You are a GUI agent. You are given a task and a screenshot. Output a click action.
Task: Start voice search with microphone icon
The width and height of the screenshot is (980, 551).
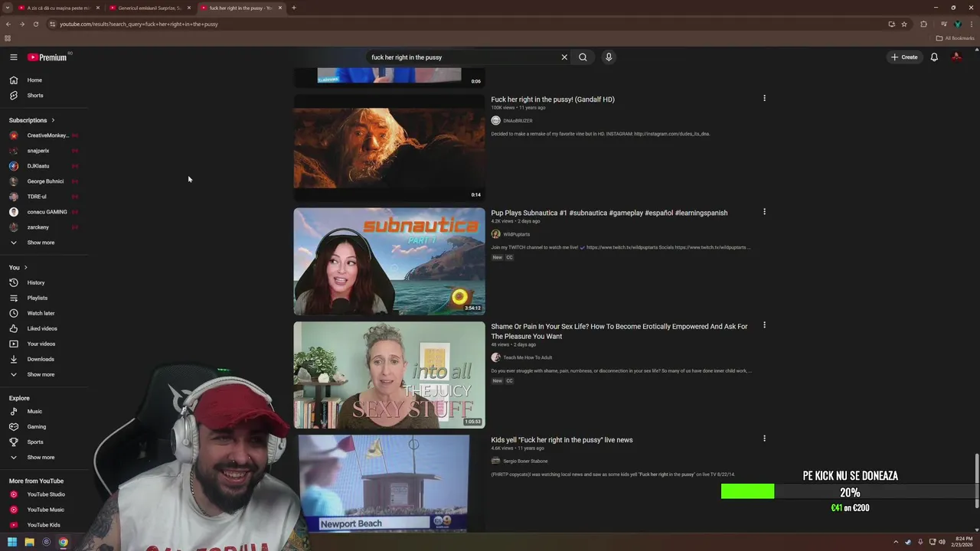pos(609,57)
